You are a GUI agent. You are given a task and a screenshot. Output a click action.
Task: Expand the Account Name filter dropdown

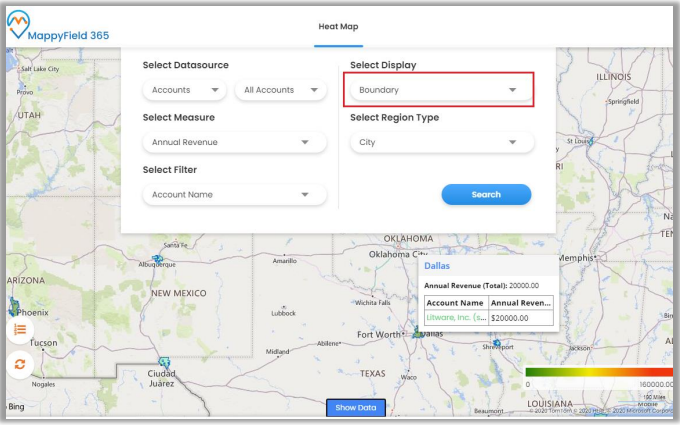tap(232, 194)
